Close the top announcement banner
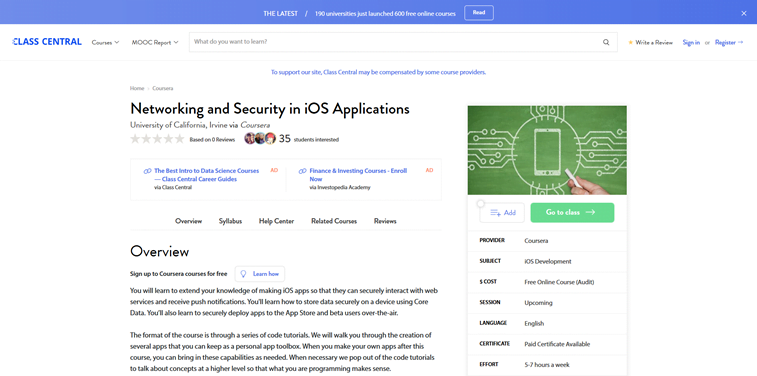 pos(743,14)
